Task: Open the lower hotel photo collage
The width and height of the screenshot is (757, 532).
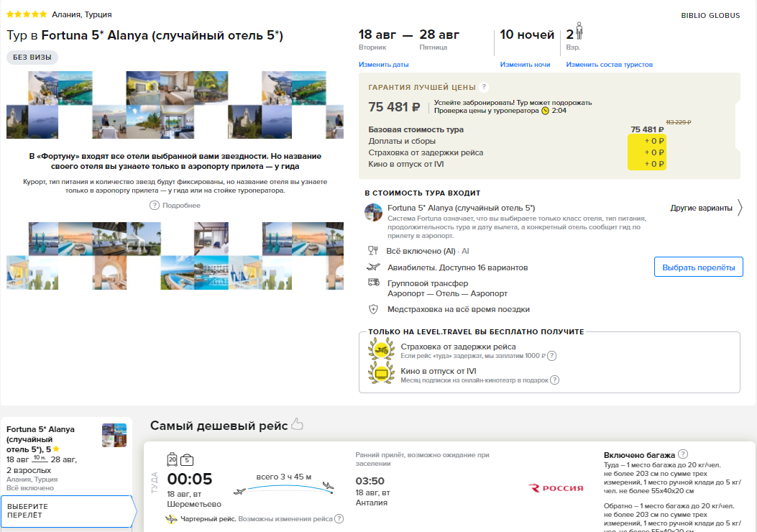Action: pos(175,256)
